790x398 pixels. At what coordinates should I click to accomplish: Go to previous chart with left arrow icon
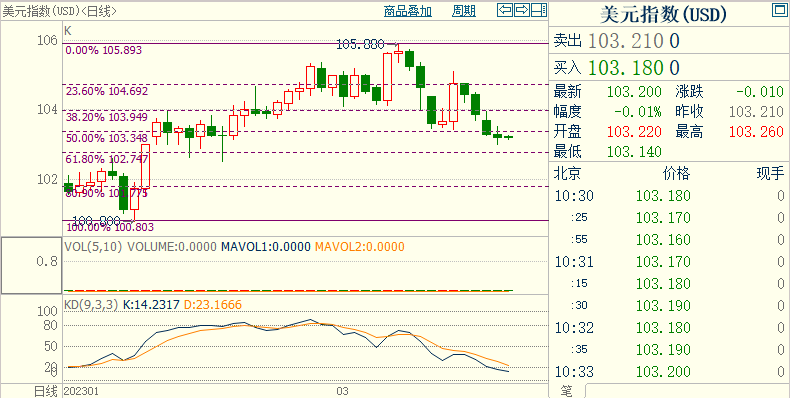coord(504,10)
